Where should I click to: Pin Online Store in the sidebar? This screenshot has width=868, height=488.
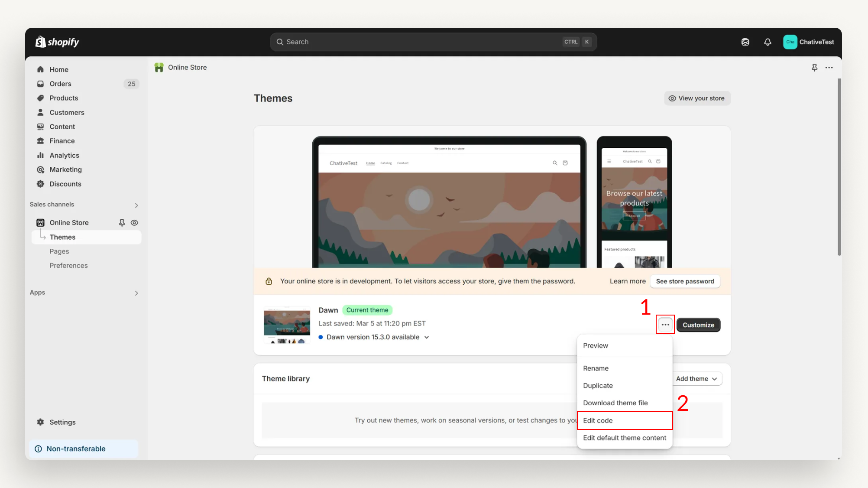point(122,223)
